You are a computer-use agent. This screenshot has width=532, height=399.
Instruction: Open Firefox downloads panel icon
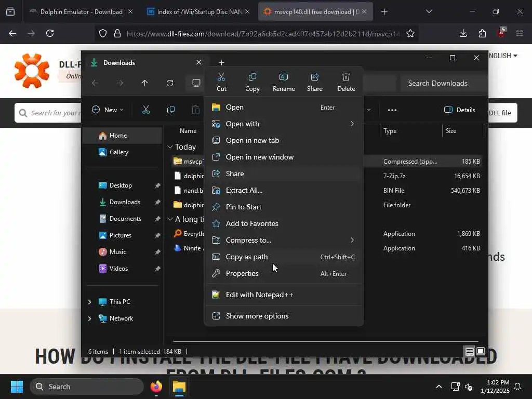tap(463, 33)
